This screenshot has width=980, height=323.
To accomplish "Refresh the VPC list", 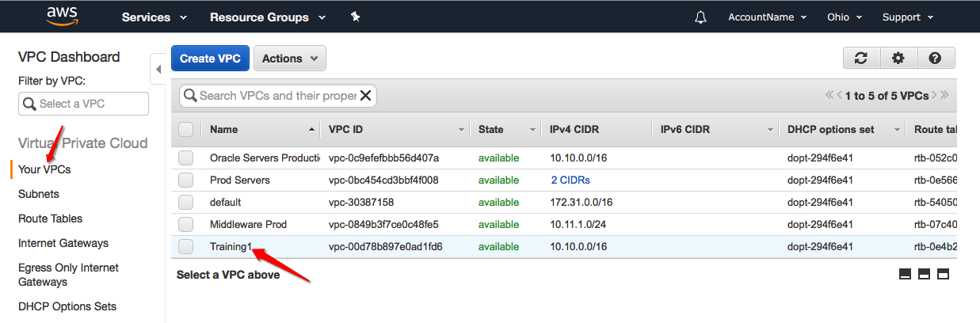I will click(x=861, y=58).
